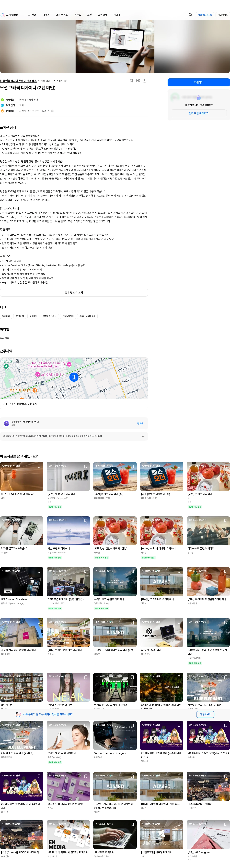Bookmark the AI 브랜드 디자이너 card
This screenshot has width=230, height=868.
(x=132, y=825)
